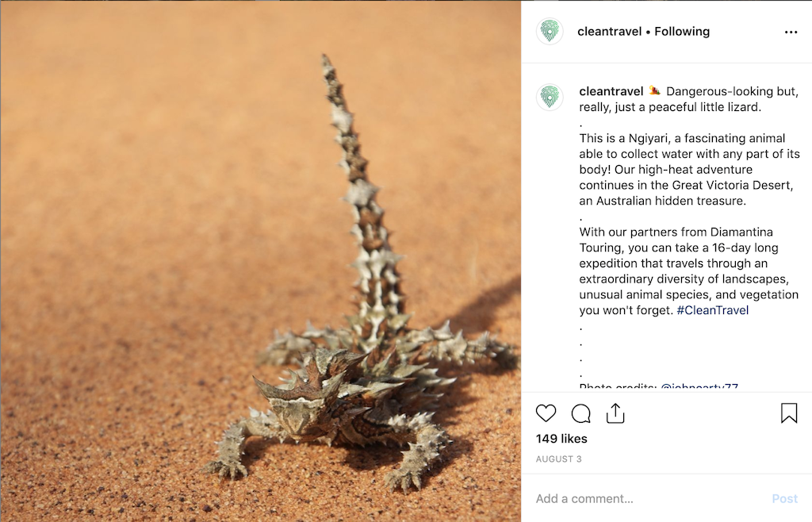Image resolution: width=812 pixels, height=522 pixels.
Task: Save the post with the bookmark icon
Action: [x=789, y=413]
